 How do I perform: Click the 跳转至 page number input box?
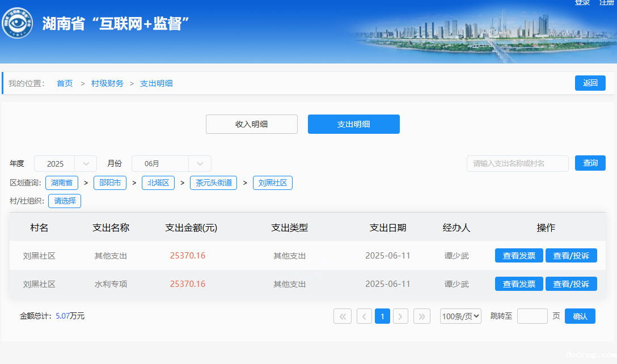[x=532, y=316]
